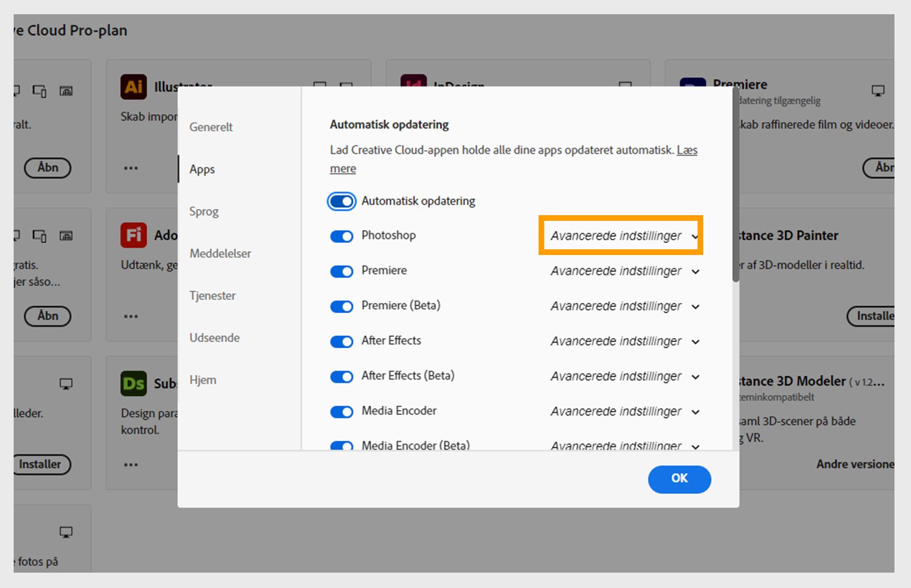911x588 pixels.
Task: Click the Adobe Fresco Fi icon
Action: point(134,235)
